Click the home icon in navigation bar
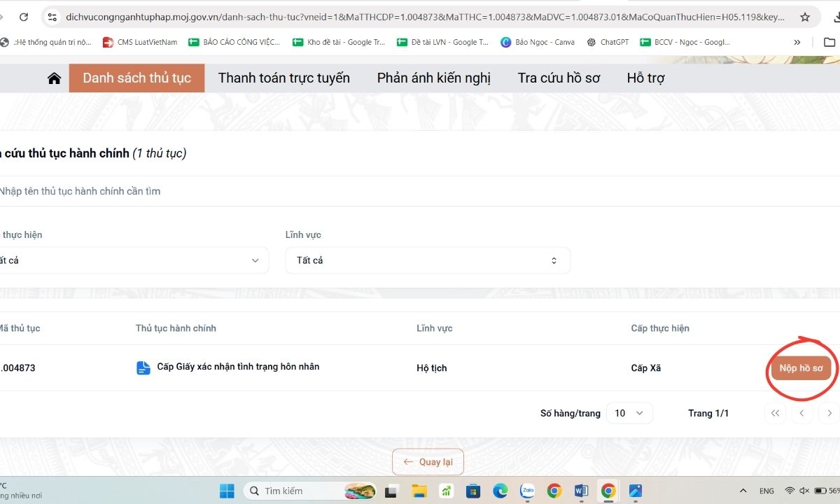840x504 pixels. point(54,78)
